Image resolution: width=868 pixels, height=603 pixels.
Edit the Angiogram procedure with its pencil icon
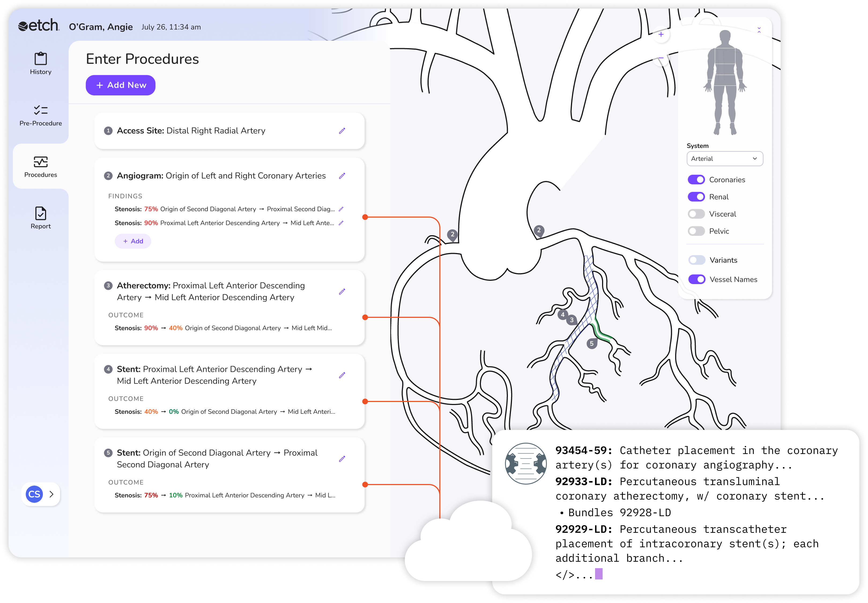click(x=342, y=176)
